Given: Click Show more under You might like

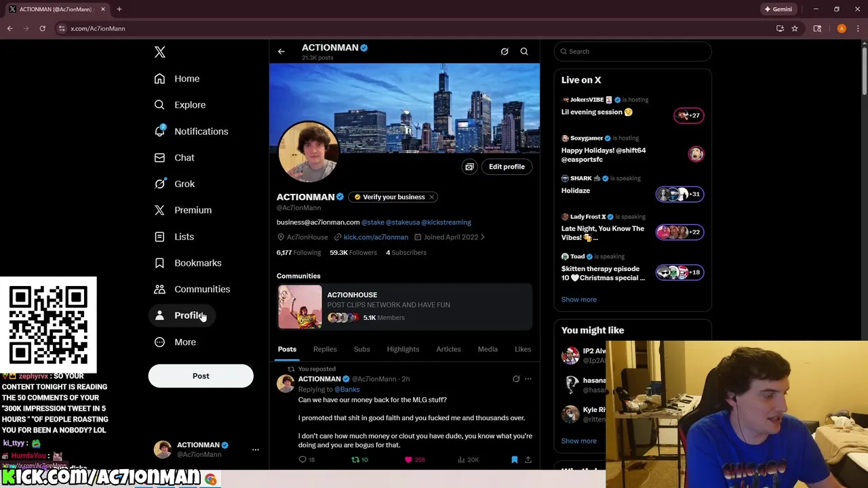Looking at the screenshot, I should click(579, 441).
